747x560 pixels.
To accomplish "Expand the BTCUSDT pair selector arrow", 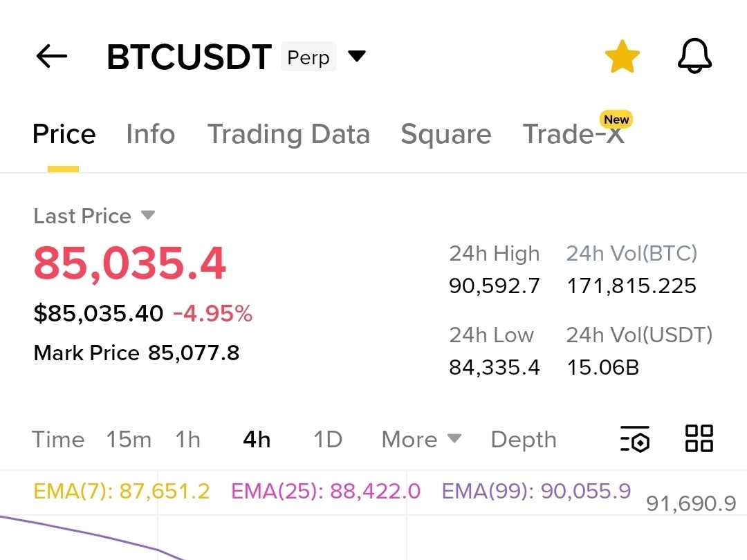I will [x=357, y=56].
